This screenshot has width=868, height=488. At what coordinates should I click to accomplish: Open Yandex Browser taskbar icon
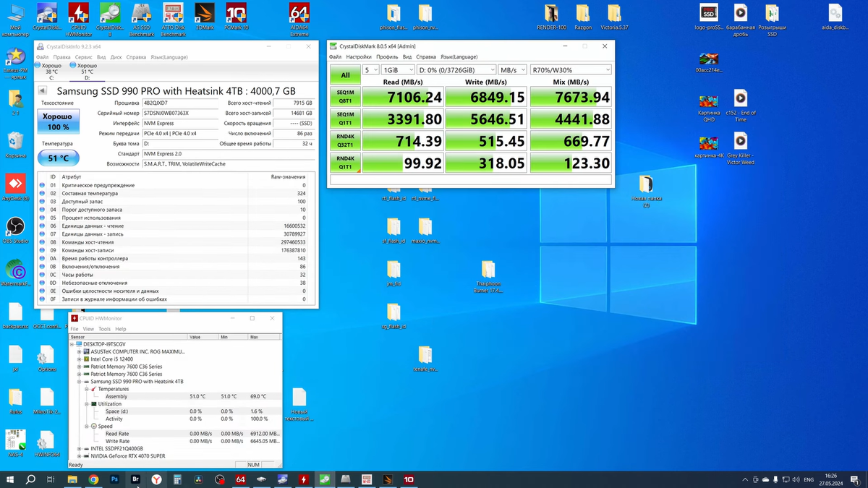(156, 479)
